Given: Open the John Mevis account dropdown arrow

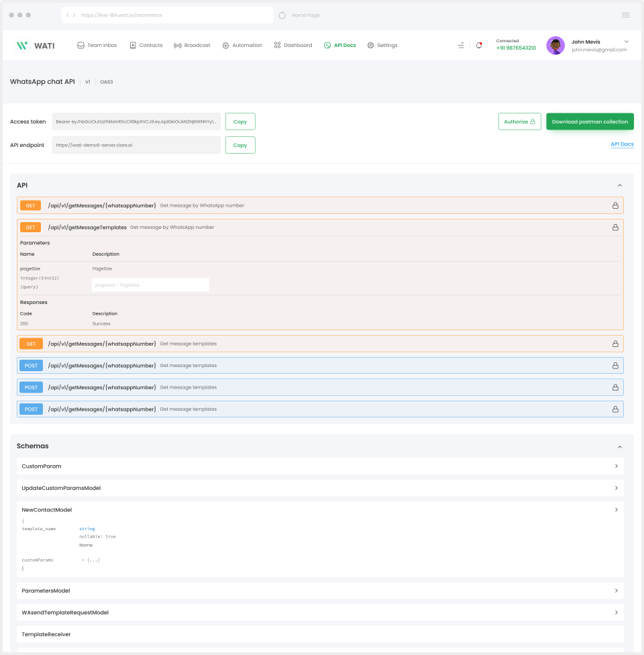Looking at the screenshot, I should coord(627,42).
